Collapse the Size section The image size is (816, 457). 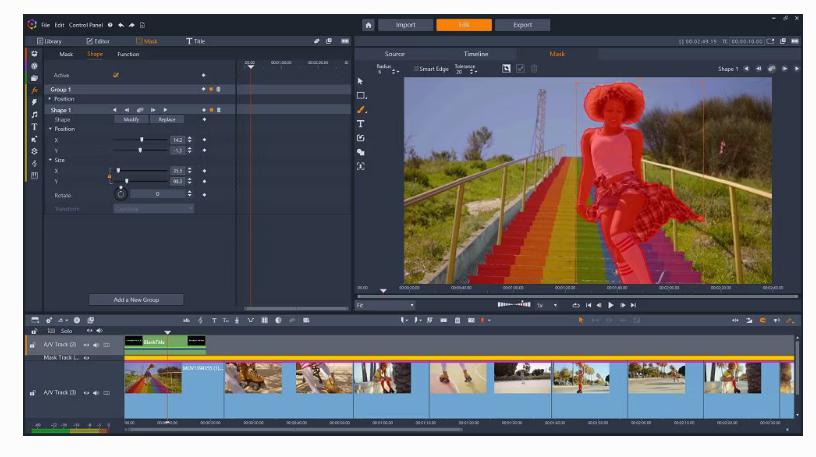pyautogui.click(x=50, y=161)
